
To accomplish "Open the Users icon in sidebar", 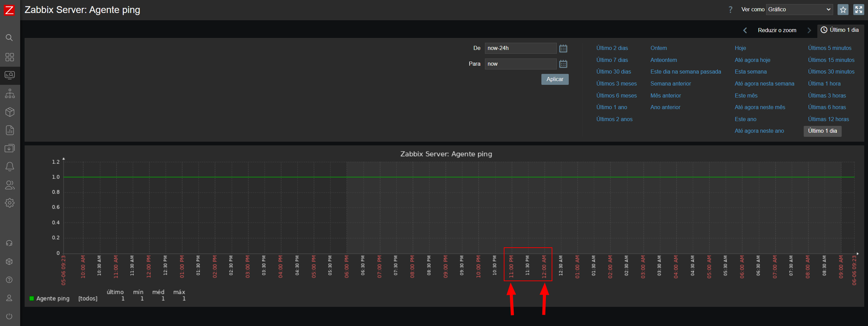I will 10,185.
